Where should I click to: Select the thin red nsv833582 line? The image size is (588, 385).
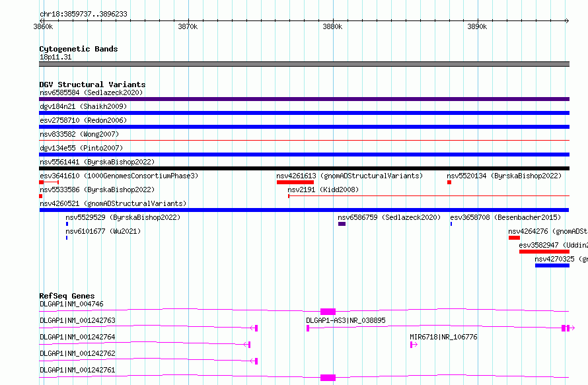tap(304, 141)
